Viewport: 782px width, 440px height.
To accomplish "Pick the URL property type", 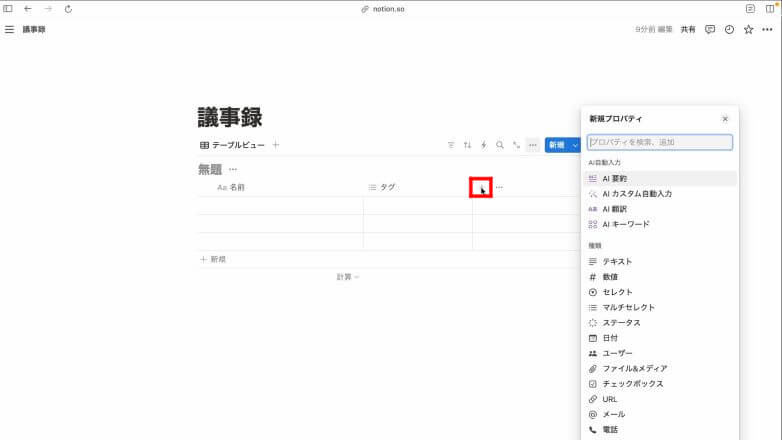I will click(x=659, y=399).
